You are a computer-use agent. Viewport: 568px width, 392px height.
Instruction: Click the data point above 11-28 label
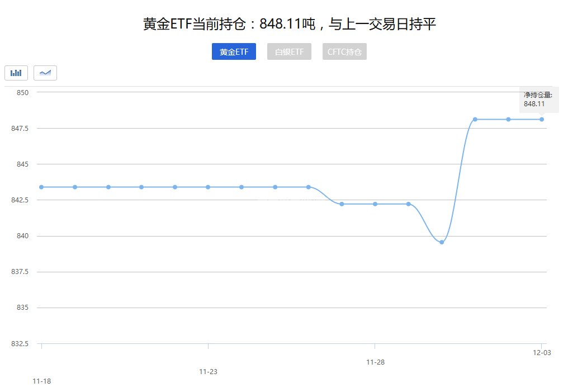pos(375,204)
